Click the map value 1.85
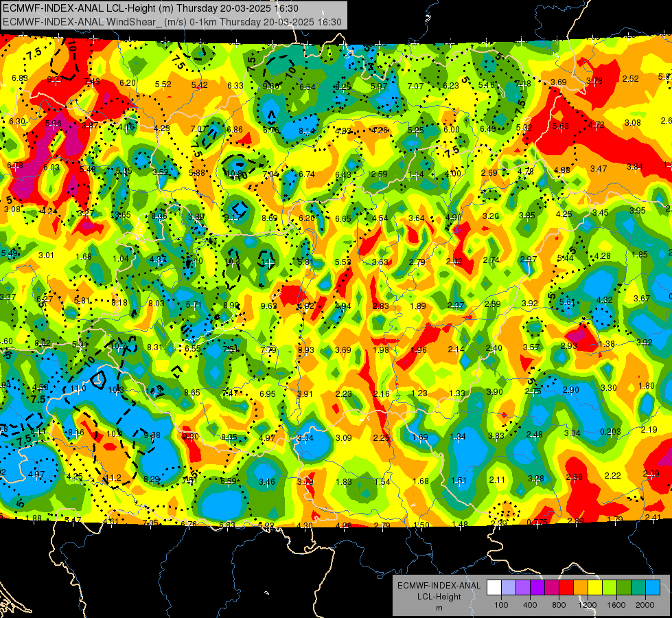Screen dimensions: 672x618 point(640,254)
